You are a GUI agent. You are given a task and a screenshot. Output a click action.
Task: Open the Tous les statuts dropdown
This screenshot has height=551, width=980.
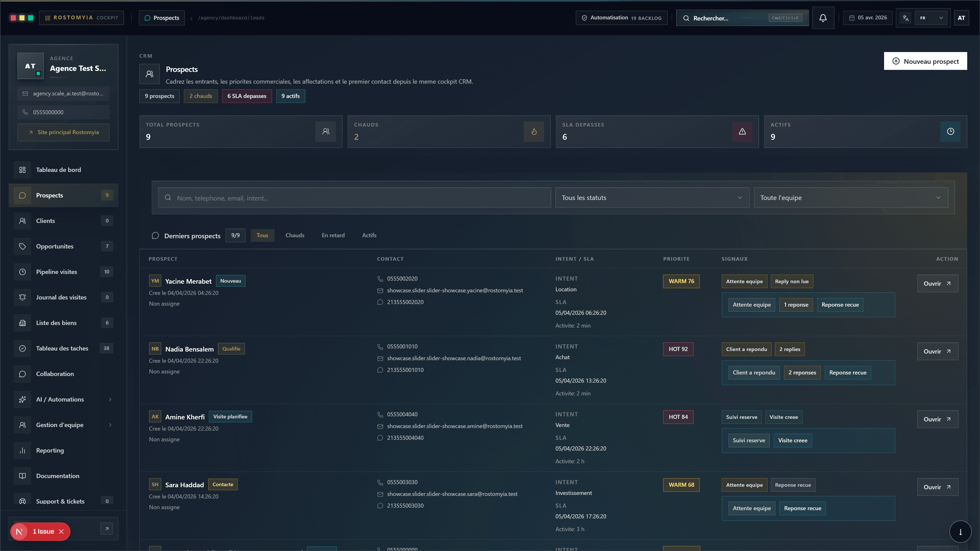click(652, 198)
